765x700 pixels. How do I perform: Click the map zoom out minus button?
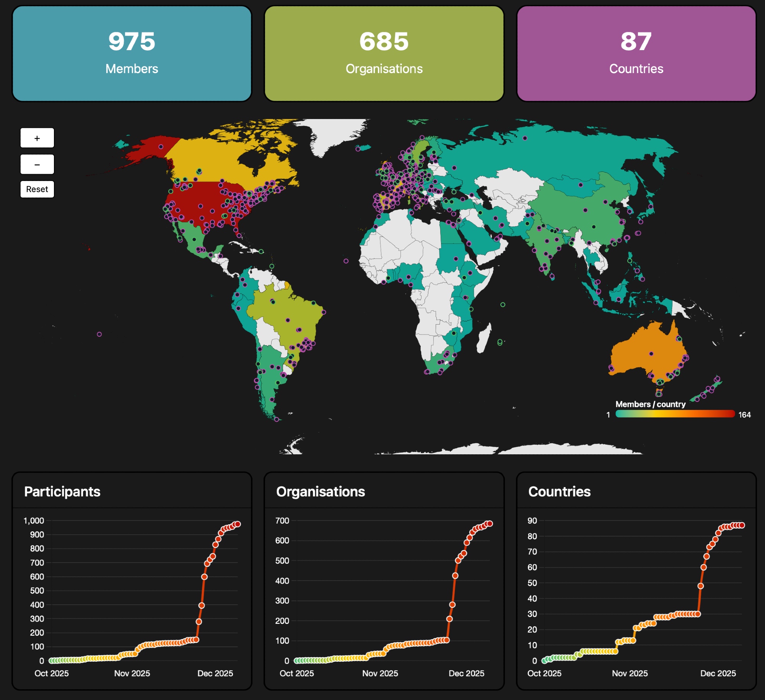tap(37, 165)
